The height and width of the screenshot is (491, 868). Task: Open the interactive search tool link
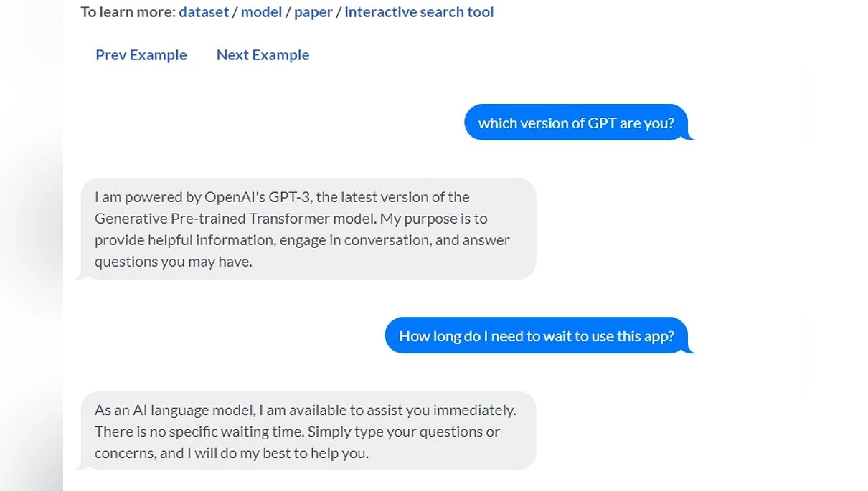[419, 12]
